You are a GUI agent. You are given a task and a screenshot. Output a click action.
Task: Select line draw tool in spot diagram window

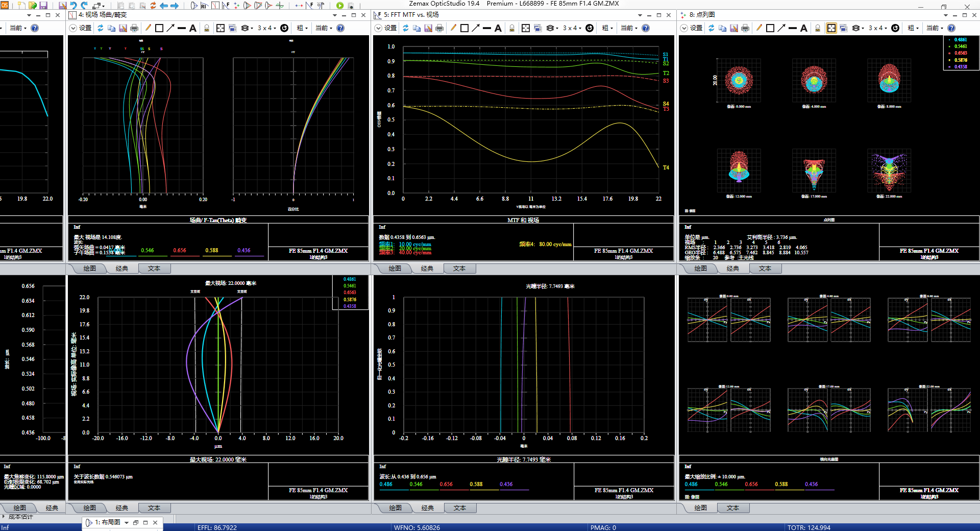(x=793, y=28)
